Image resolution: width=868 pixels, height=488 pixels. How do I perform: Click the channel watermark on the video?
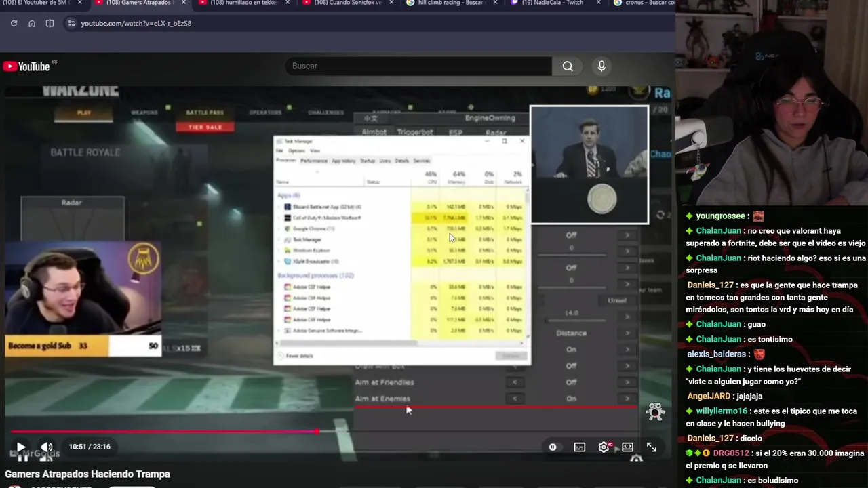pyautogui.click(x=655, y=411)
